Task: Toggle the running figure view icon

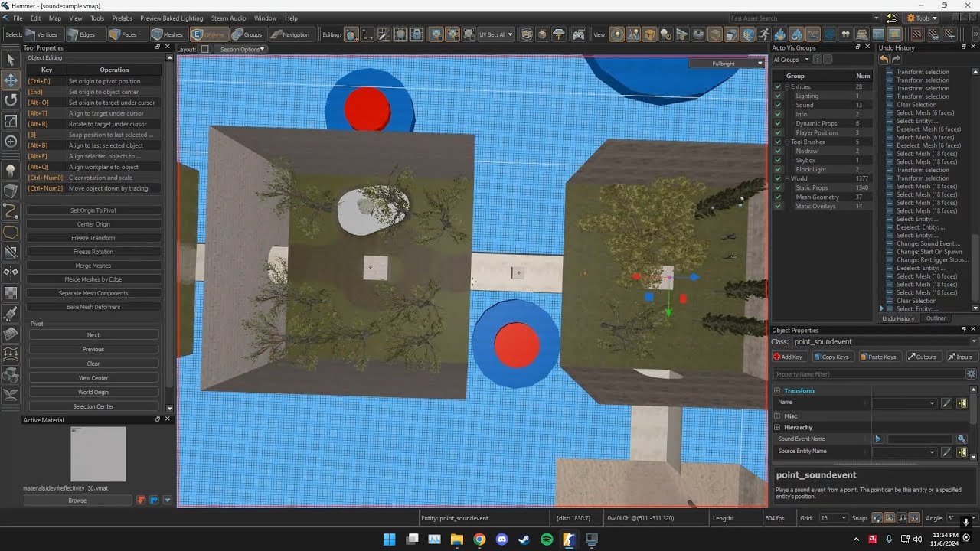Action: pyautogui.click(x=764, y=34)
